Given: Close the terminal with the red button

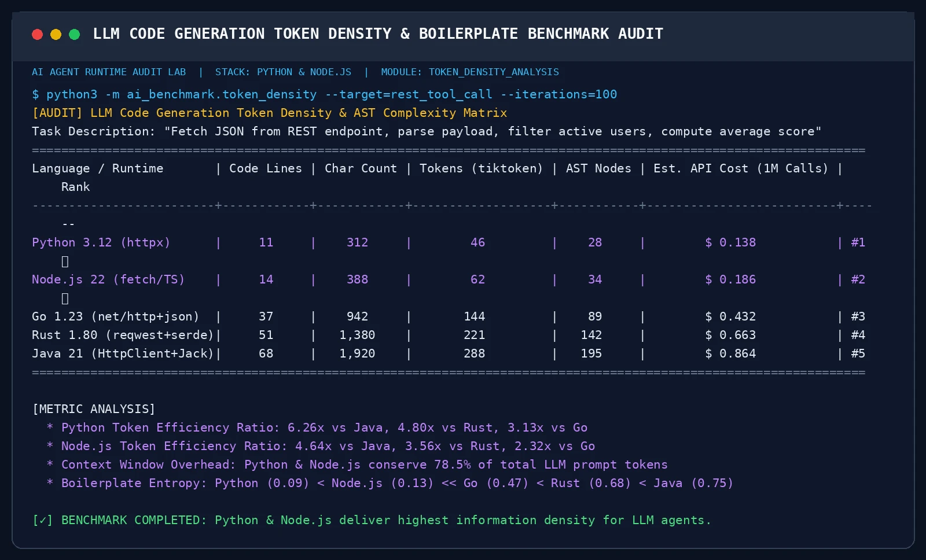Looking at the screenshot, I should click(37, 34).
